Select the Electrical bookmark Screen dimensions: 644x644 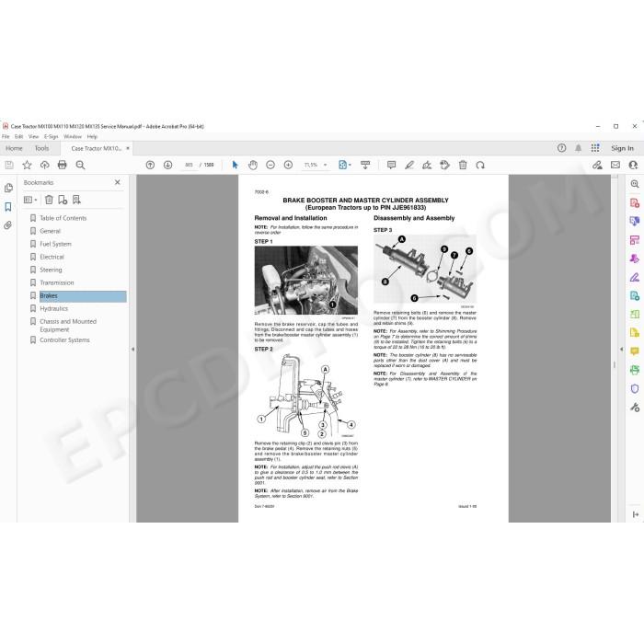point(52,257)
